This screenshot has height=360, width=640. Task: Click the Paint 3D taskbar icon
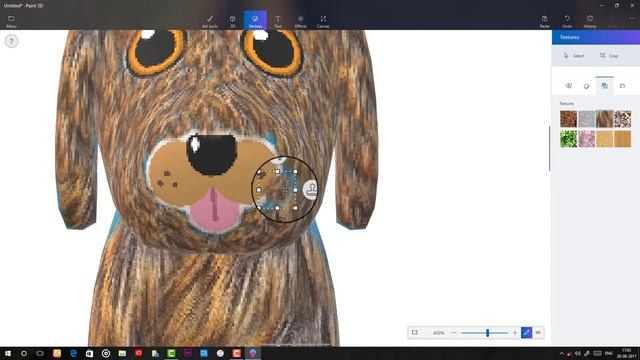click(x=253, y=353)
